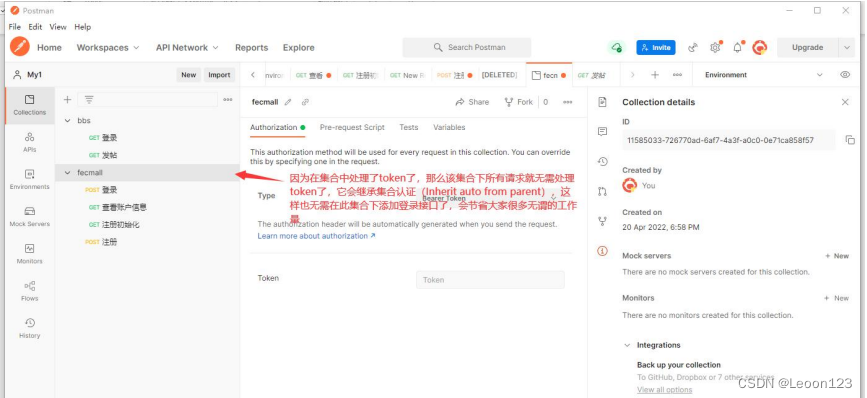This screenshot has height=398, width=867.
Task: Click the plus icon to create collection
Action: (x=67, y=100)
